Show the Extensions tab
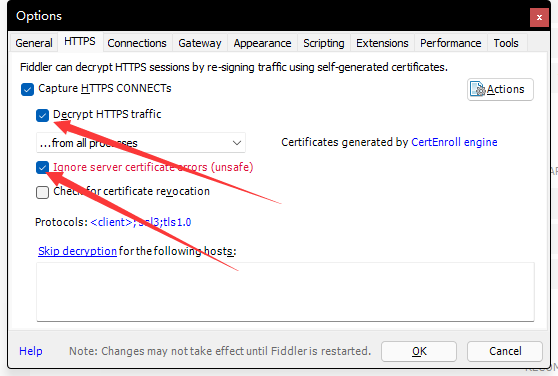Viewport: 558px width, 376px height. [382, 43]
